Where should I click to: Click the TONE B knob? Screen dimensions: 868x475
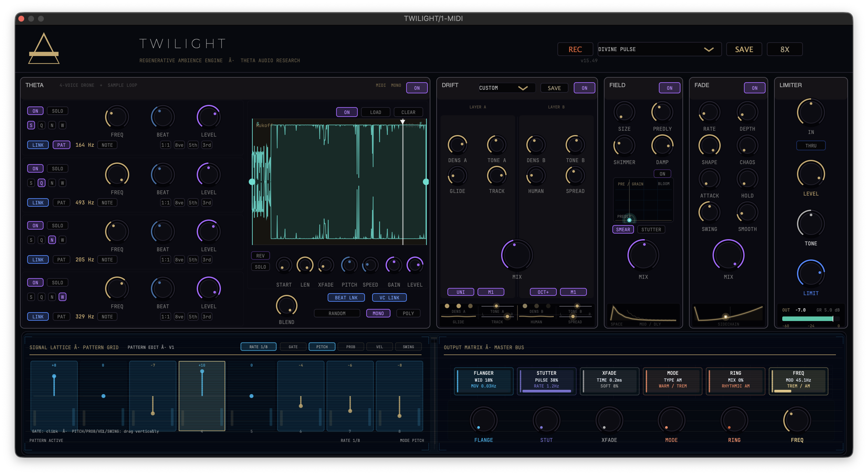tap(575, 145)
